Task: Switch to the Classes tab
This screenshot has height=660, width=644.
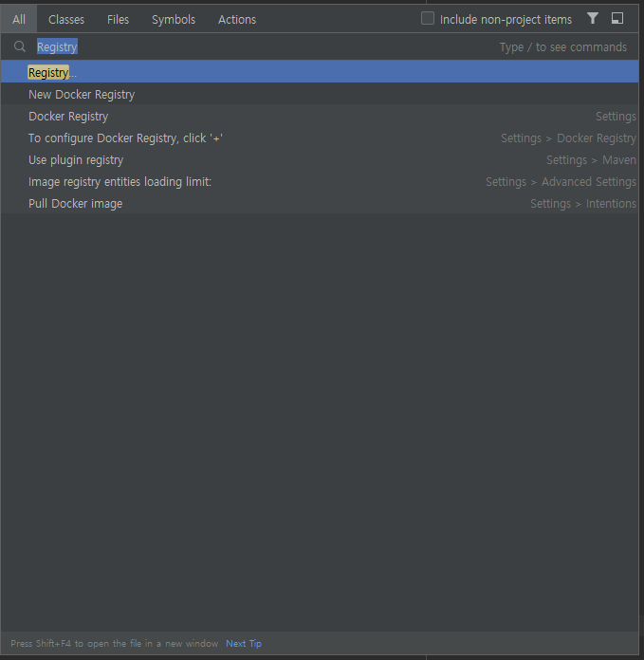Action: (66, 19)
